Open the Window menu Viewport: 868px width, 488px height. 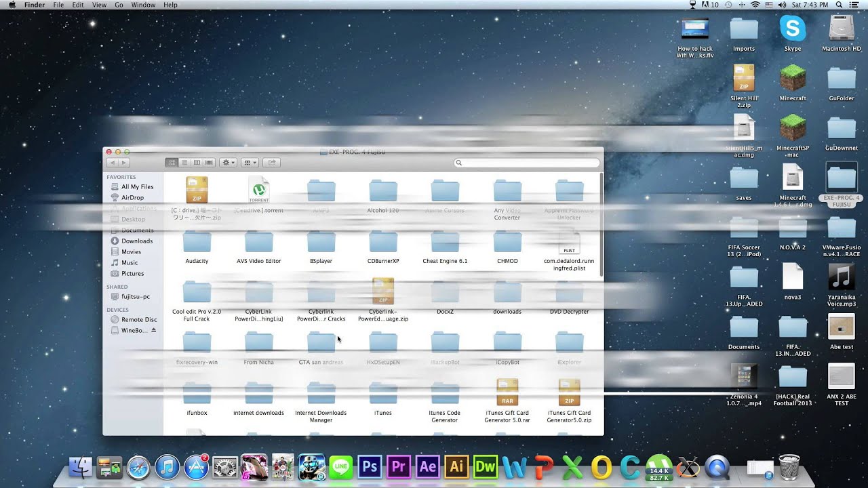[143, 5]
